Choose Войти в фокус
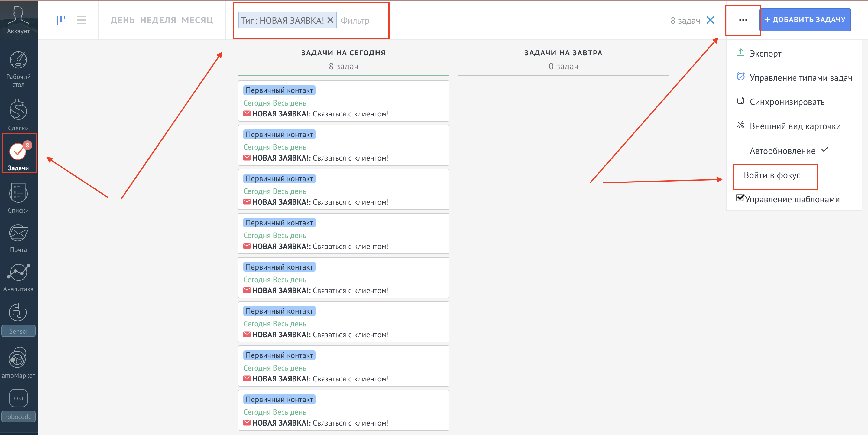 coord(772,175)
